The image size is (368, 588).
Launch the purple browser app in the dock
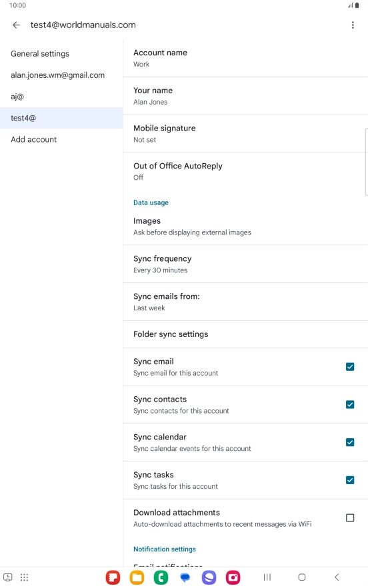click(209, 577)
